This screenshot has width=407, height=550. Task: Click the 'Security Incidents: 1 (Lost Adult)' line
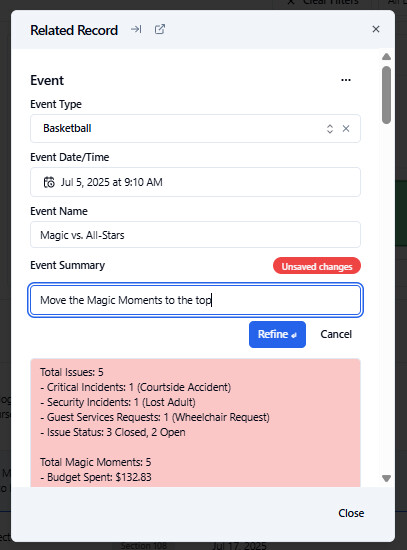coord(118,402)
